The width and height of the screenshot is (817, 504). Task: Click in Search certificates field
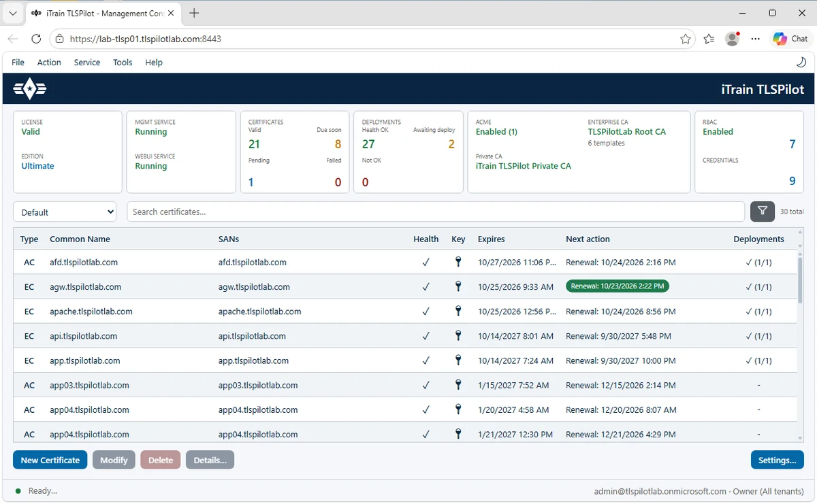pyautogui.click(x=436, y=212)
